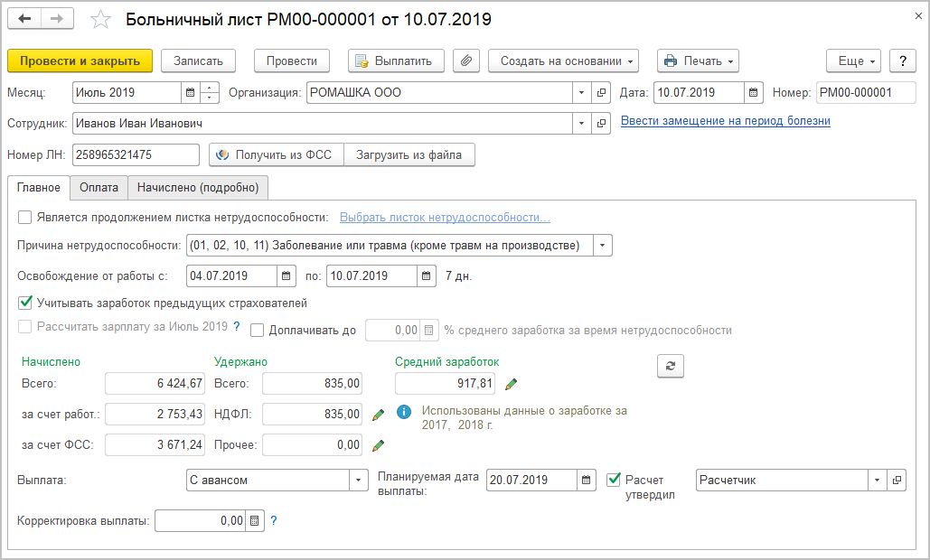Open calculator for Корректировка выплаты field

tap(254, 521)
